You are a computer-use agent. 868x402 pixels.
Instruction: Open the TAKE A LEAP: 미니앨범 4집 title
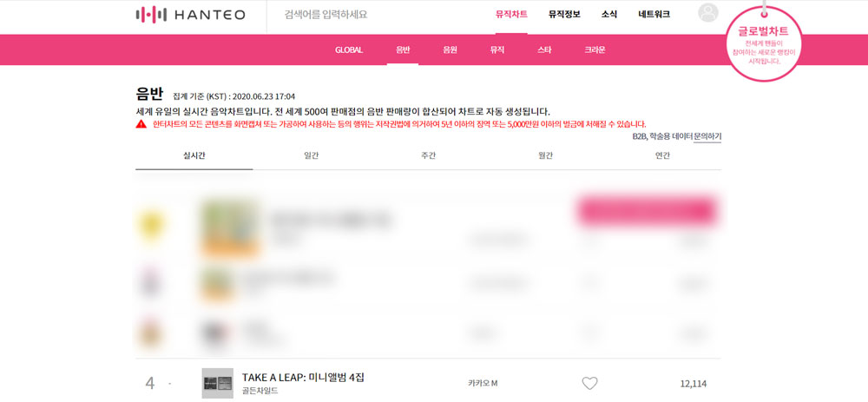point(303,378)
